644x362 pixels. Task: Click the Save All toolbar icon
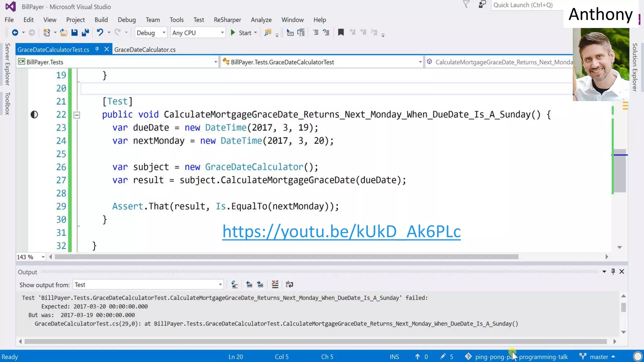point(85,33)
